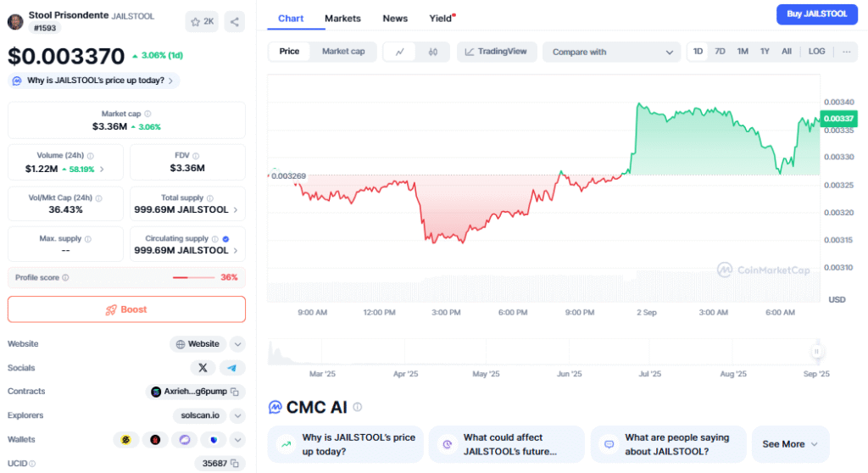Switch to the News tab
The width and height of the screenshot is (868, 473).
coord(395,19)
